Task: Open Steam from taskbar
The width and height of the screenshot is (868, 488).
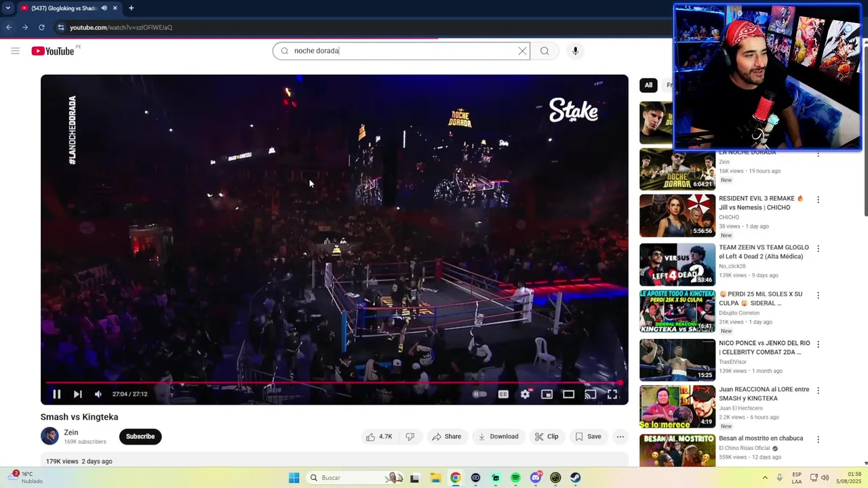Action: click(575, 478)
